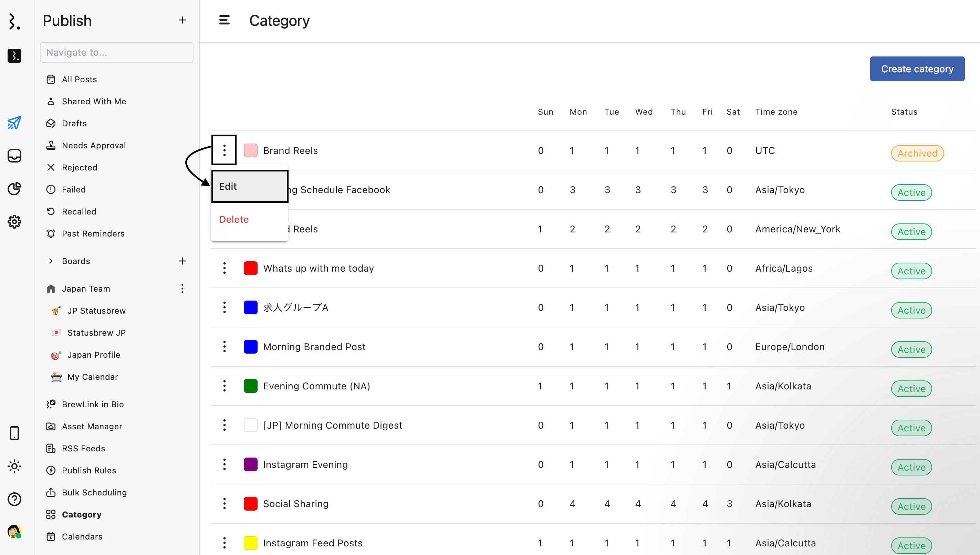
Task: Click the help question-mark icon
Action: coord(14,499)
